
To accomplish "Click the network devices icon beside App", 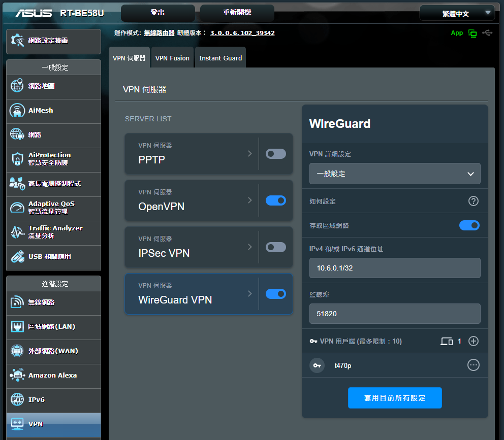I will (x=472, y=33).
